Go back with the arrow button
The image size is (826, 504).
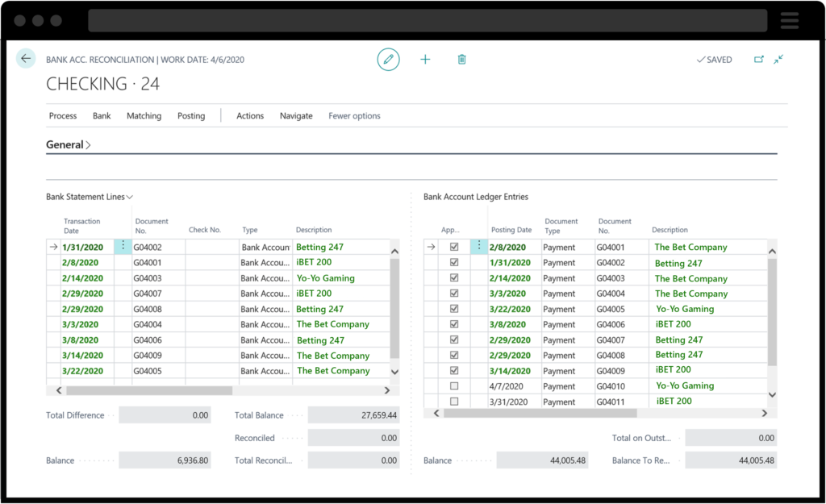pyautogui.click(x=26, y=58)
